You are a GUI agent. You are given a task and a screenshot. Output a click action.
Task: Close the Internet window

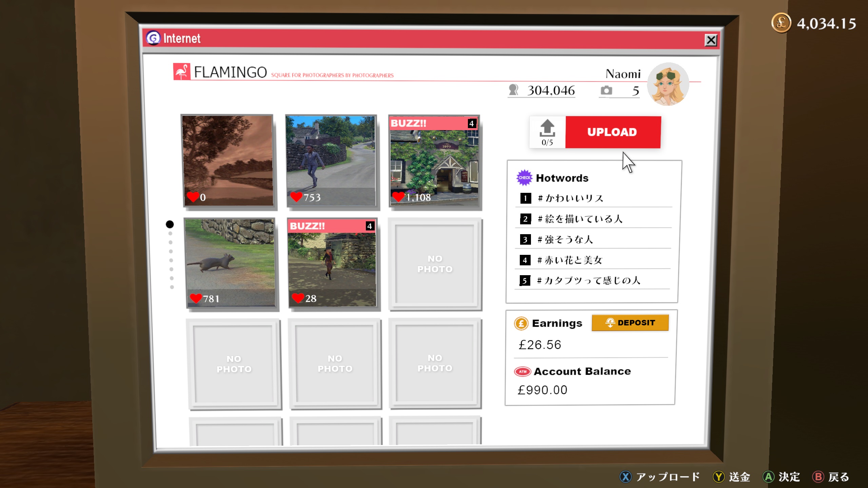click(711, 40)
